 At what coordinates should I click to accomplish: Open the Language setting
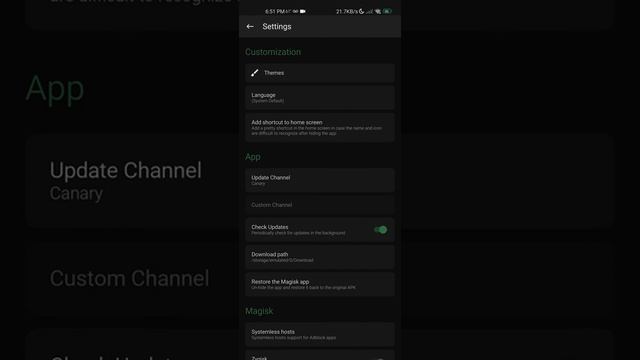click(x=320, y=98)
